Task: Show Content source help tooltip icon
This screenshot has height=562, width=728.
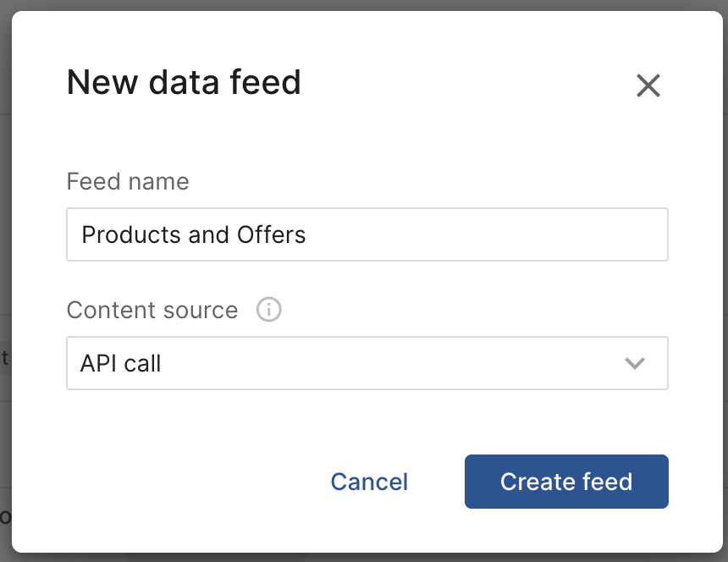Action: coord(268,310)
